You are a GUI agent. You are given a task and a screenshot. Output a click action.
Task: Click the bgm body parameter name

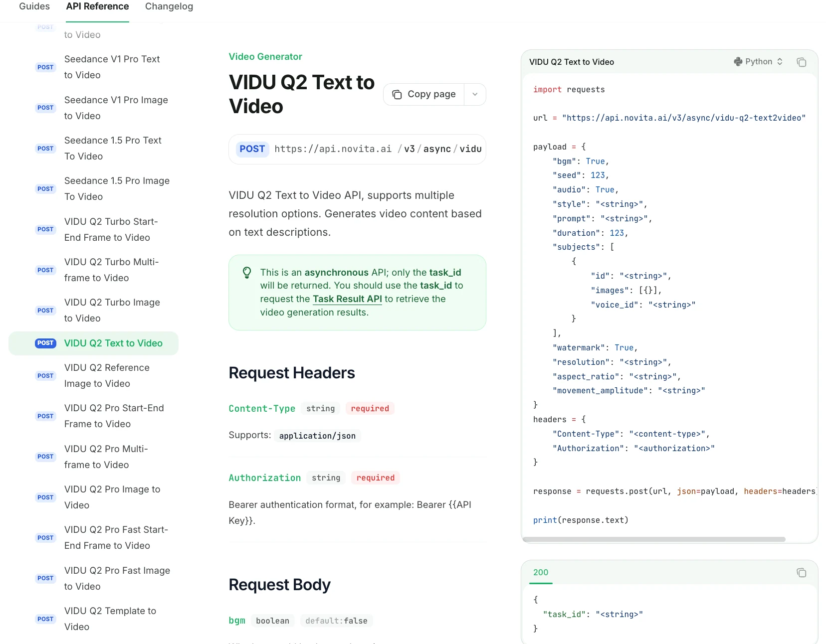pyautogui.click(x=237, y=621)
